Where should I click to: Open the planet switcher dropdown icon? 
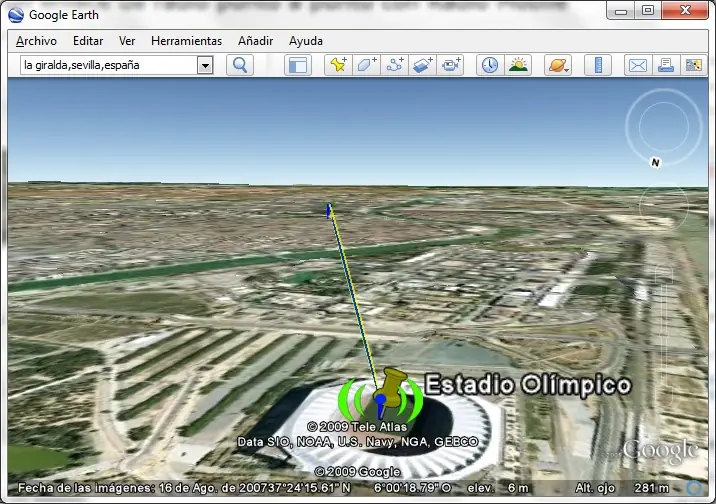(x=558, y=65)
